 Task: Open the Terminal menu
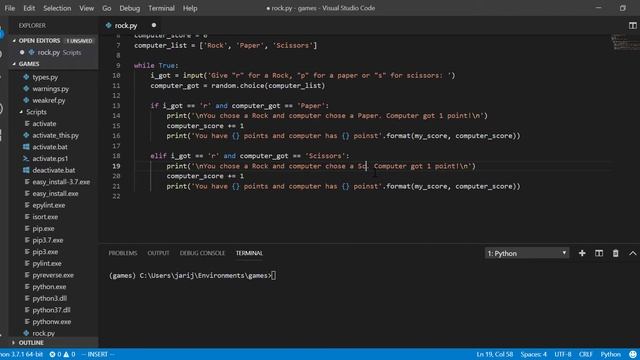161,8
